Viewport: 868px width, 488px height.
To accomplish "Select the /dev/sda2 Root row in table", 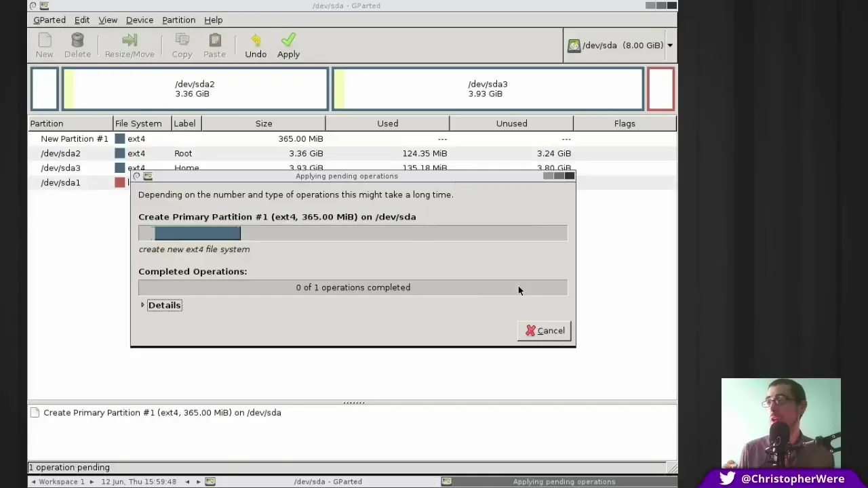I will (353, 153).
